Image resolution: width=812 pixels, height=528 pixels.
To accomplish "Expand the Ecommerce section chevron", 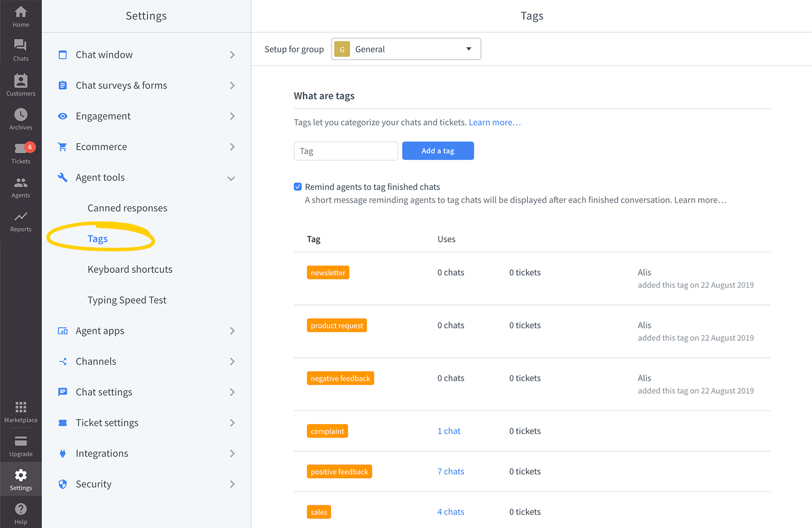I will point(232,146).
